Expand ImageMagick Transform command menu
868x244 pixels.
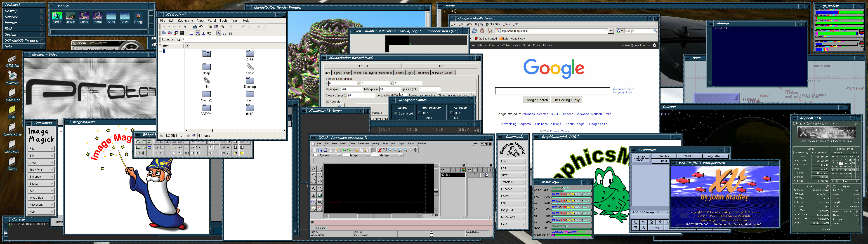click(x=40, y=169)
